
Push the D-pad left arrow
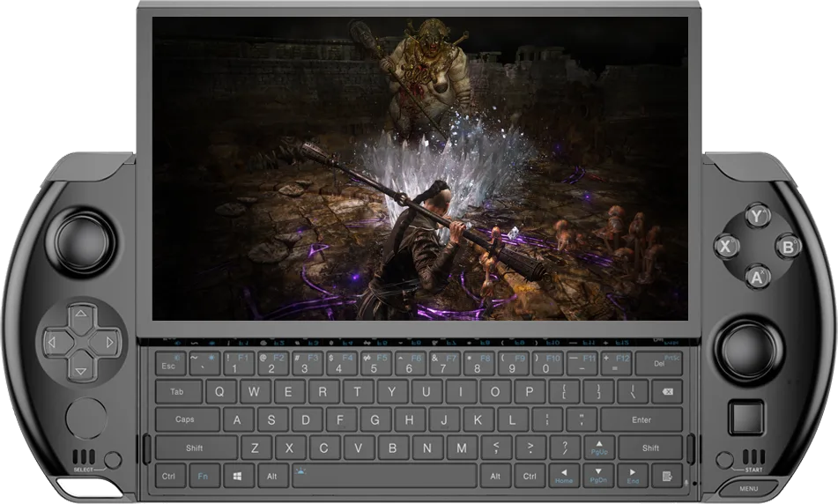point(54,342)
